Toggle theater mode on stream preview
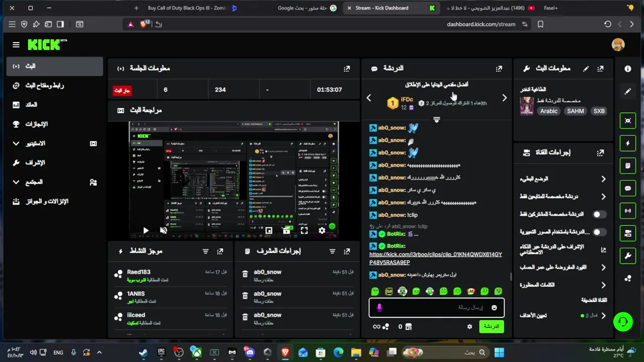The image size is (644, 362). [x=286, y=230]
